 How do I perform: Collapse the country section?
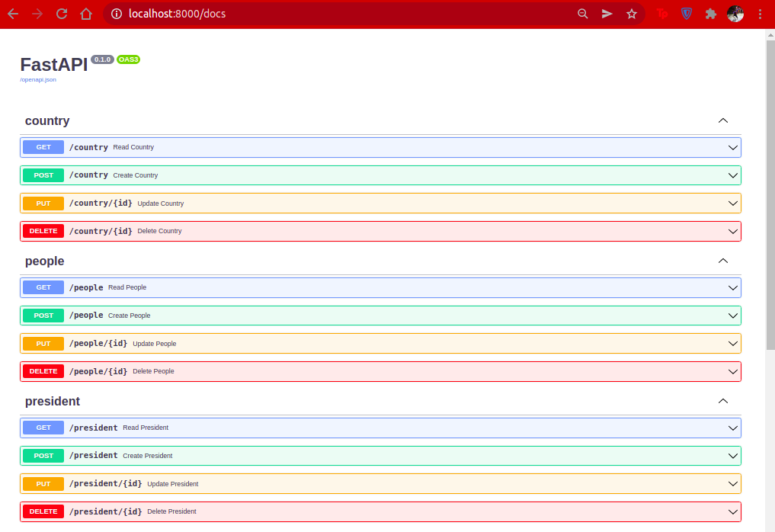[723, 120]
